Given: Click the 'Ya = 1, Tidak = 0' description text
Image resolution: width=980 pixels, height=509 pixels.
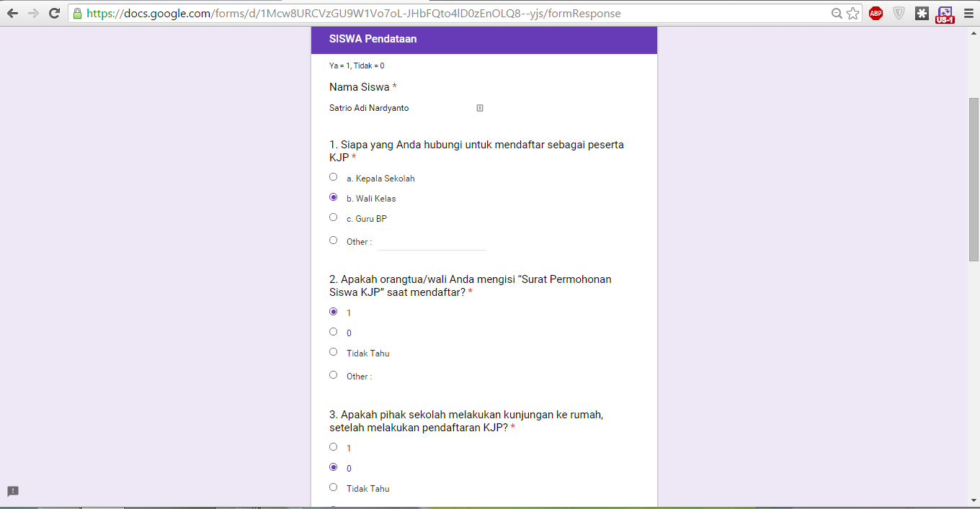Looking at the screenshot, I should click(x=357, y=66).
